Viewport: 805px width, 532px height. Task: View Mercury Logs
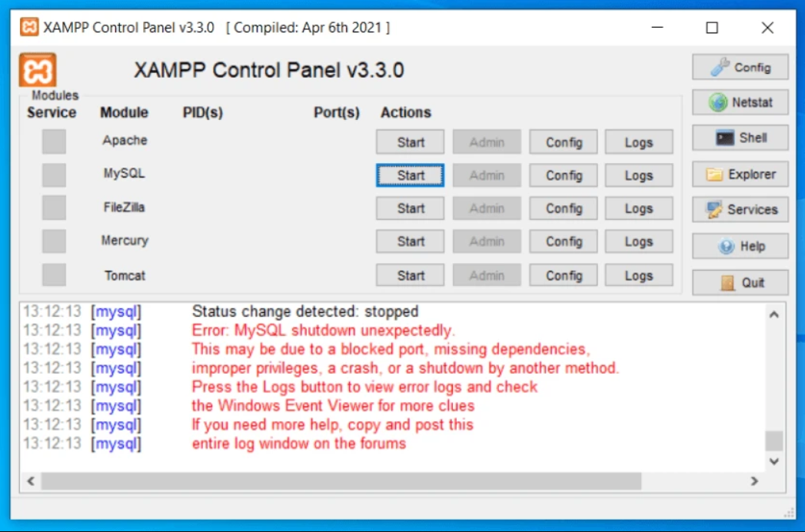click(639, 241)
